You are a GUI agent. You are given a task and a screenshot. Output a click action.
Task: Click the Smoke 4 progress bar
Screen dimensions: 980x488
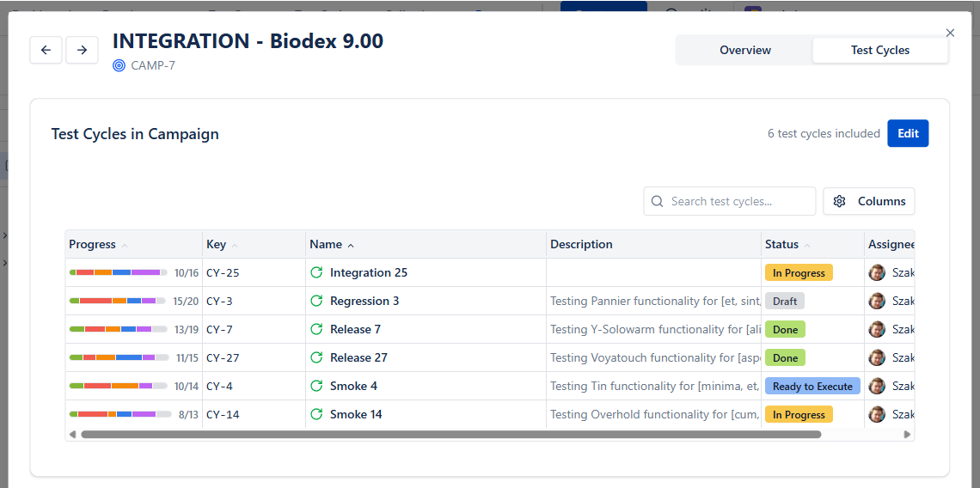click(x=118, y=386)
